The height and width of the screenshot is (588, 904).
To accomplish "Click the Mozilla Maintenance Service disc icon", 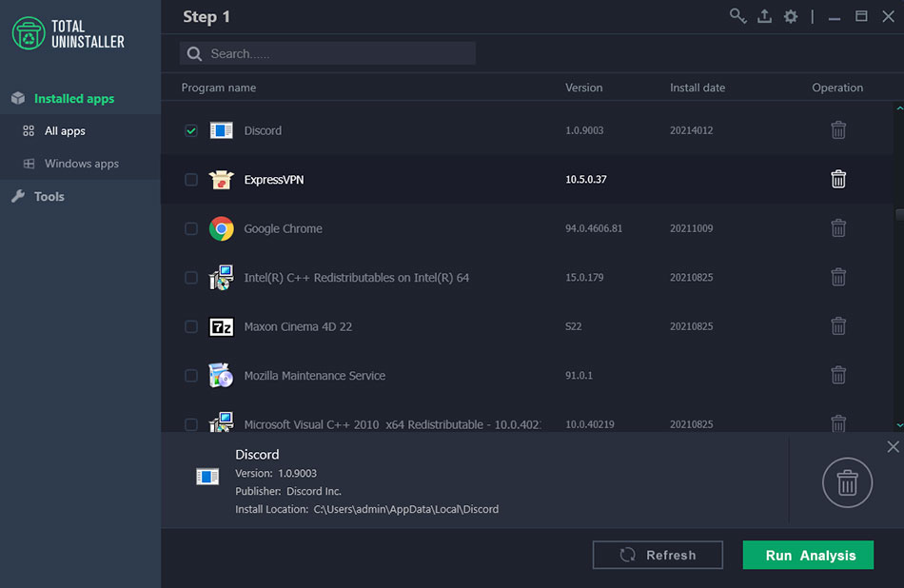I will (x=222, y=375).
